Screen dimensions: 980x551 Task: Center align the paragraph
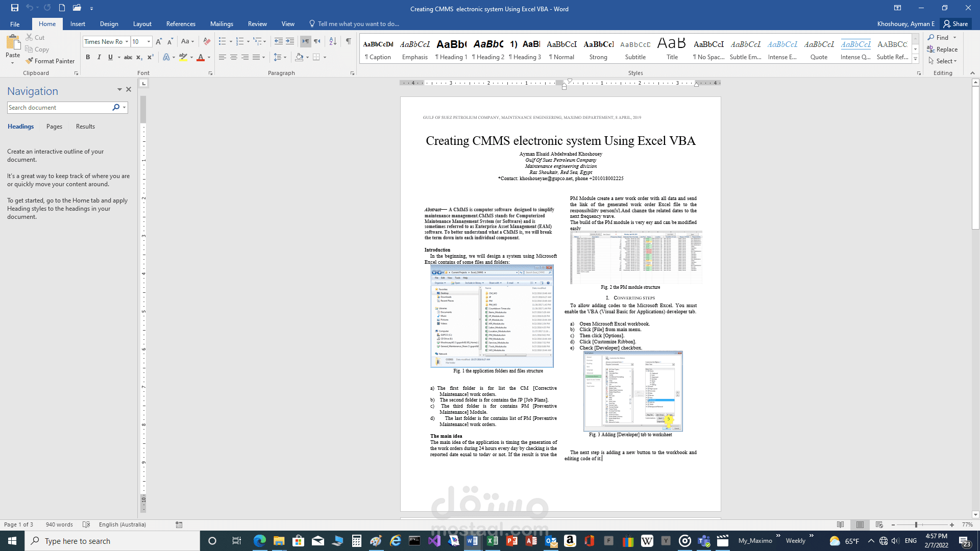point(234,57)
